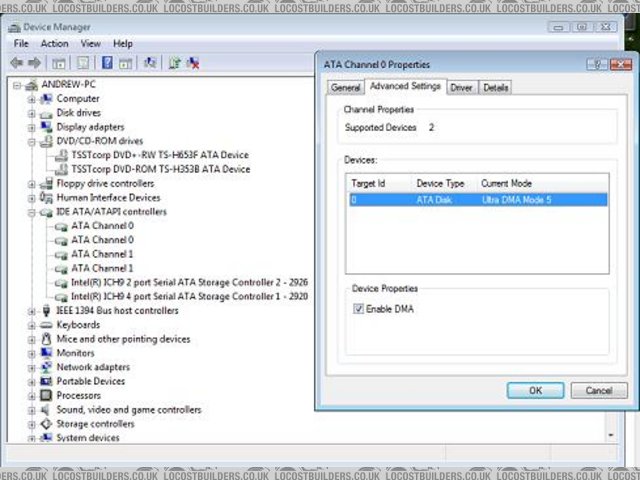
Task: Collapse the DVD/CD-ROM drives node
Action: 31,142
